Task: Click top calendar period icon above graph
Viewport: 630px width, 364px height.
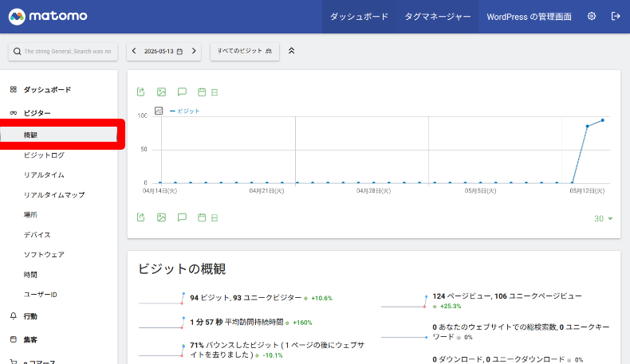Action: (202, 92)
